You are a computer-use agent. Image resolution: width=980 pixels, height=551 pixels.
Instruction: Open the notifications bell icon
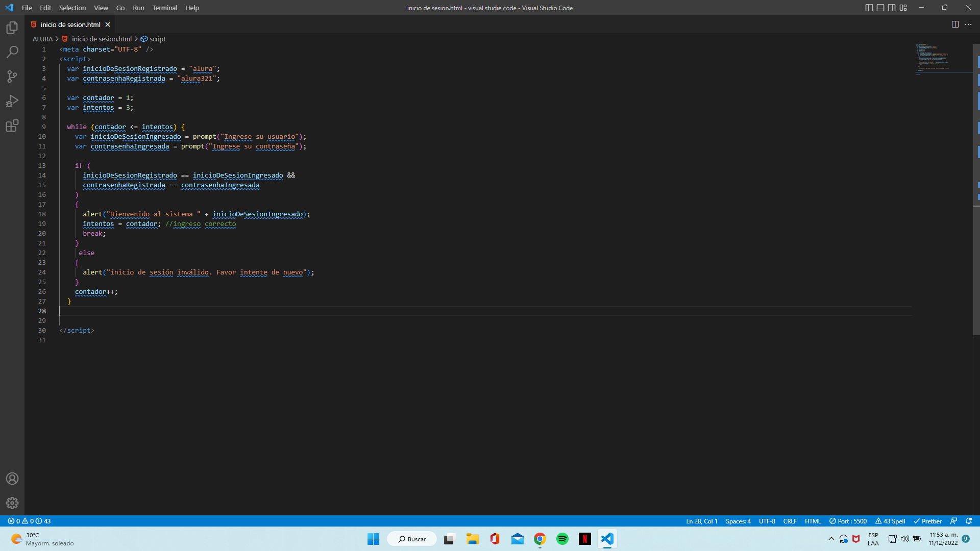pyautogui.click(x=969, y=521)
